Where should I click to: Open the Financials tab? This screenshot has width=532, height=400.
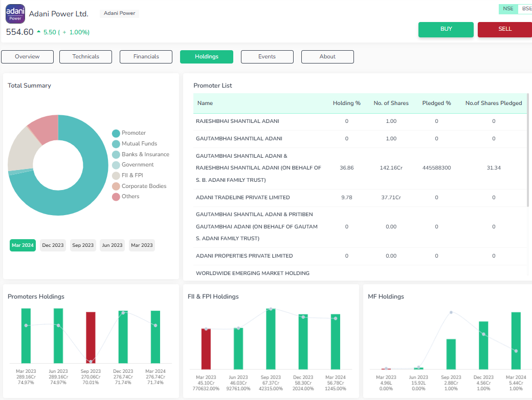pos(146,57)
